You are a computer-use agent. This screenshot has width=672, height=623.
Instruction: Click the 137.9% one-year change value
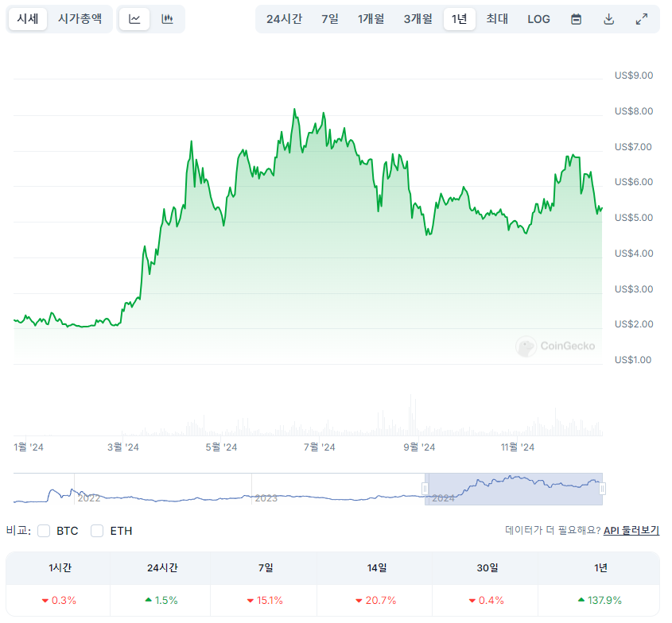pos(600,601)
